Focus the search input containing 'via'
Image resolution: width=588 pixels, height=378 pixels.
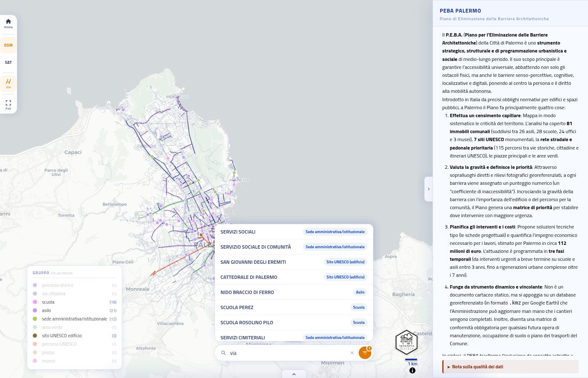pos(288,353)
